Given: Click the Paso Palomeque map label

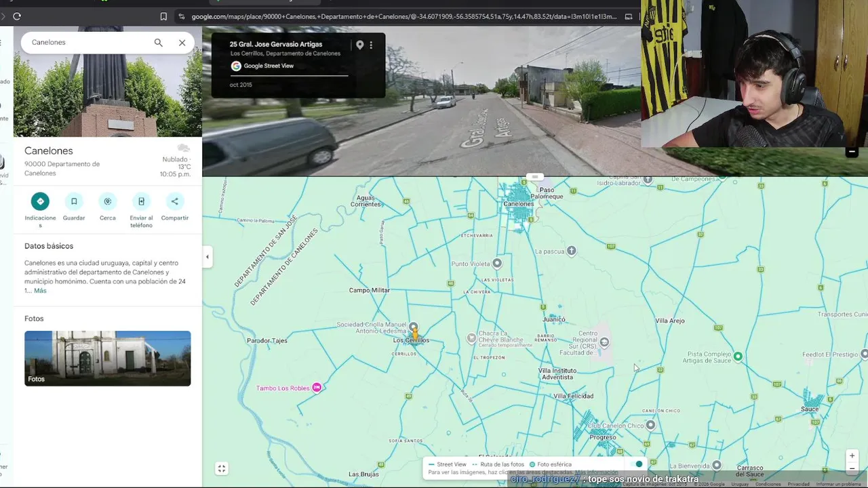Looking at the screenshot, I should 547,193.
